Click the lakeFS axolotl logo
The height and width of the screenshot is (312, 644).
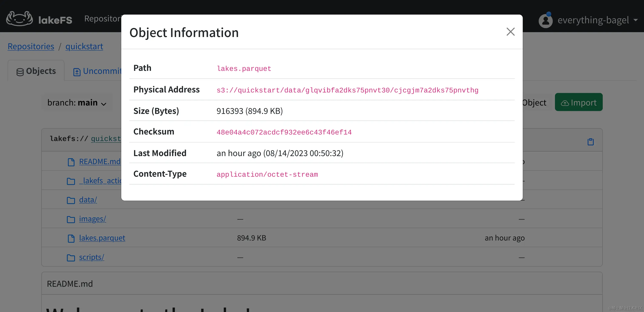click(20, 19)
